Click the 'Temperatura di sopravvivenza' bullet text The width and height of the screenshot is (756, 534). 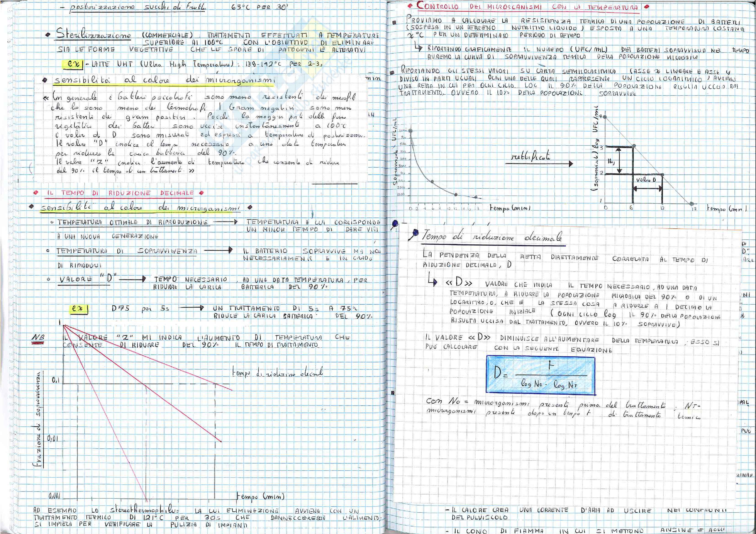pyautogui.click(x=127, y=251)
